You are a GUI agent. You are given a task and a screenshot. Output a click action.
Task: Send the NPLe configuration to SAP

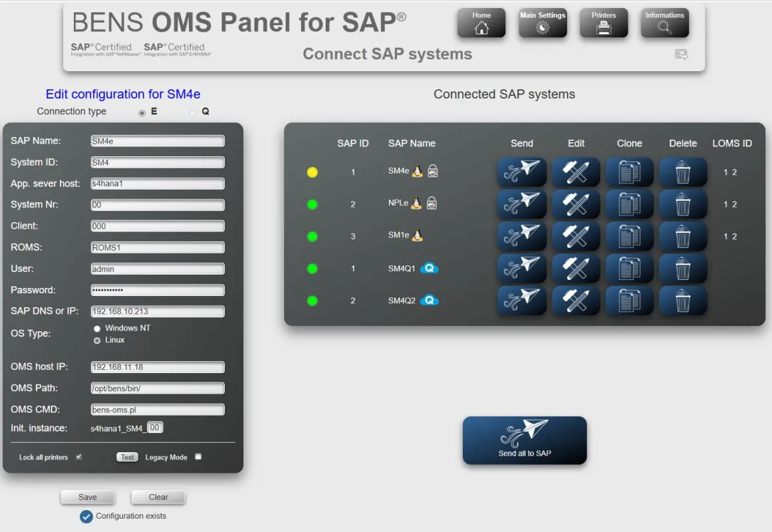coord(522,204)
